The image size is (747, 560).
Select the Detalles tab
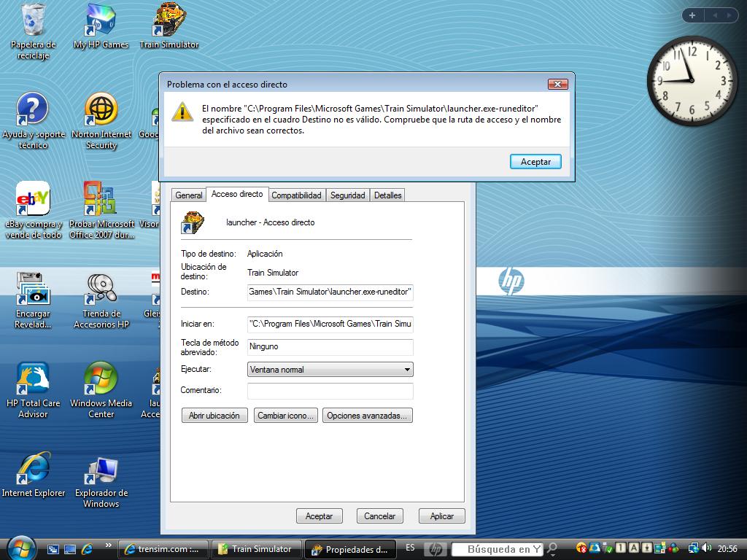387,195
